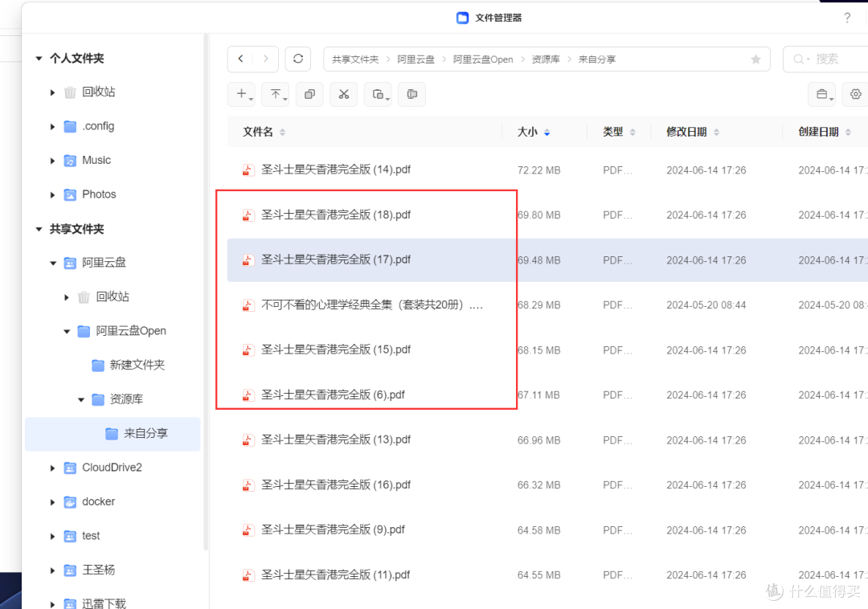Select the 不可不看的心理学经典全集 PDF file

pos(372,304)
